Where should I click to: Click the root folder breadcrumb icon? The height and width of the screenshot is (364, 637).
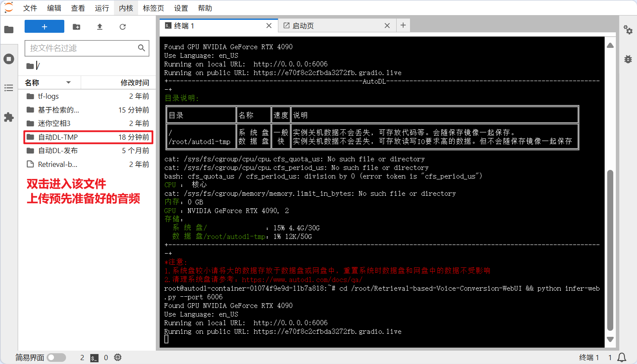[x=30, y=66]
